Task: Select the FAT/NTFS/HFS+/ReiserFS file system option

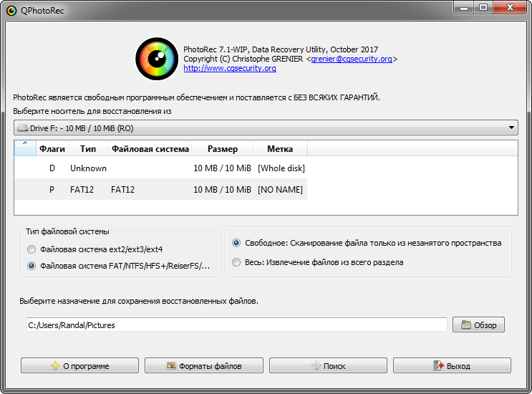Action: 118,266
